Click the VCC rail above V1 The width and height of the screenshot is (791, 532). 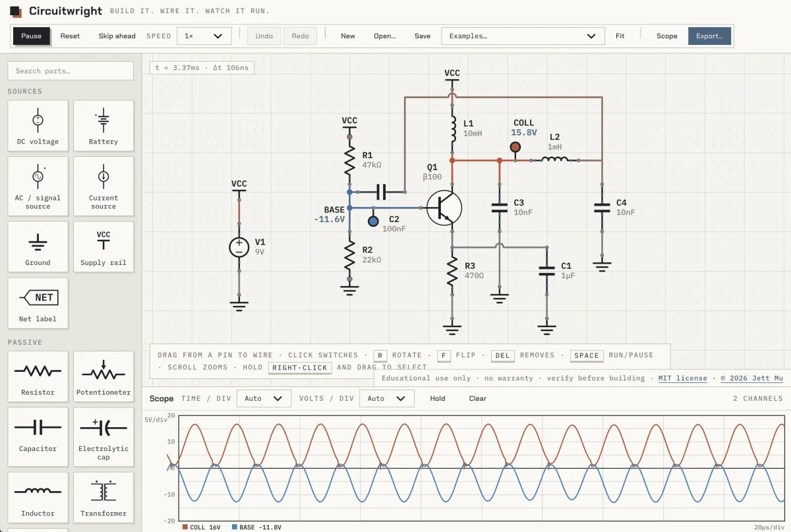click(x=239, y=187)
